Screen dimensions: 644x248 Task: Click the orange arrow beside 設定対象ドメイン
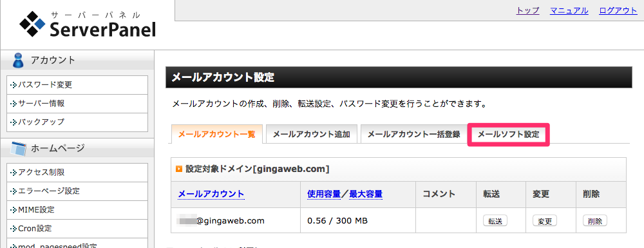click(178, 169)
